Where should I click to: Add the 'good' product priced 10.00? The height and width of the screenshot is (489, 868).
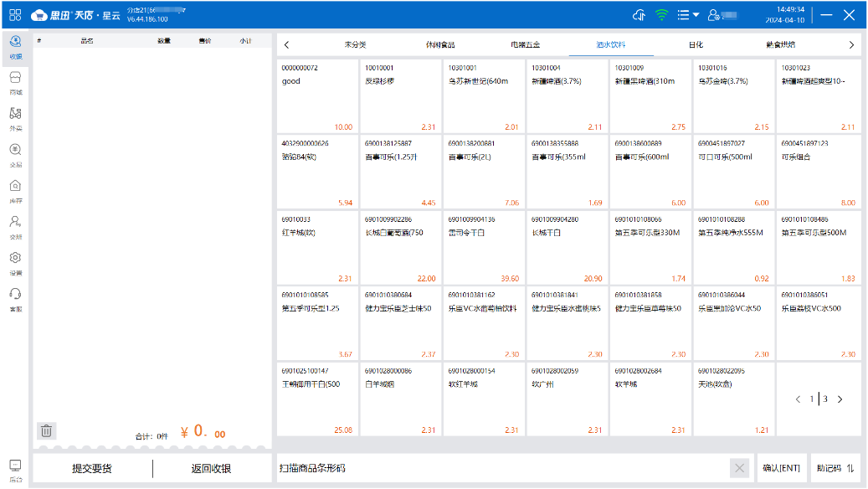[x=317, y=96]
